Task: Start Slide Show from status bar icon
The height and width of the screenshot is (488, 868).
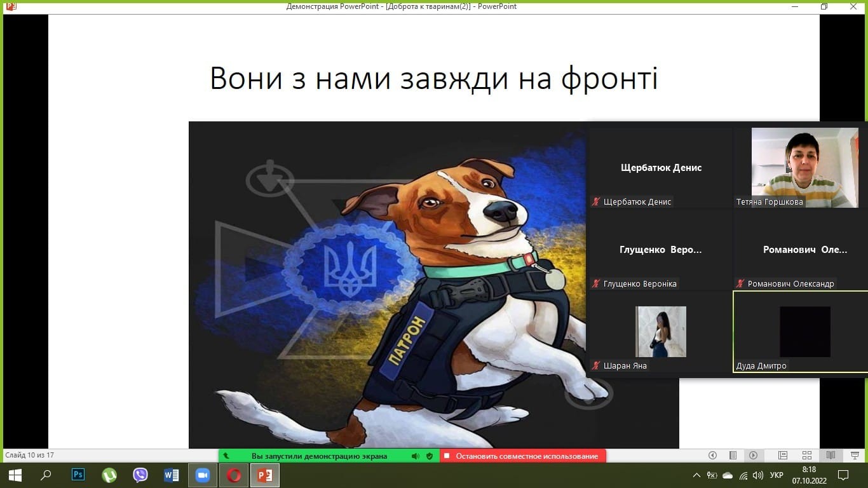Action: [x=855, y=456]
